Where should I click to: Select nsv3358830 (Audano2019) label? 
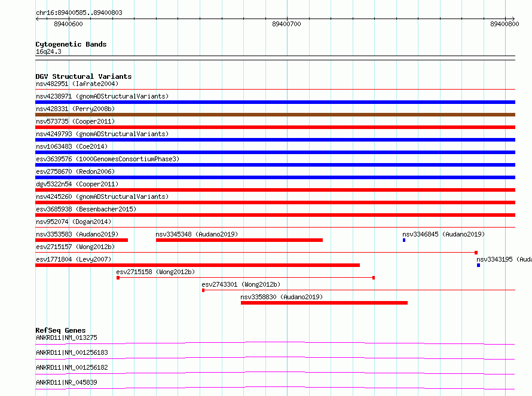pos(282,297)
